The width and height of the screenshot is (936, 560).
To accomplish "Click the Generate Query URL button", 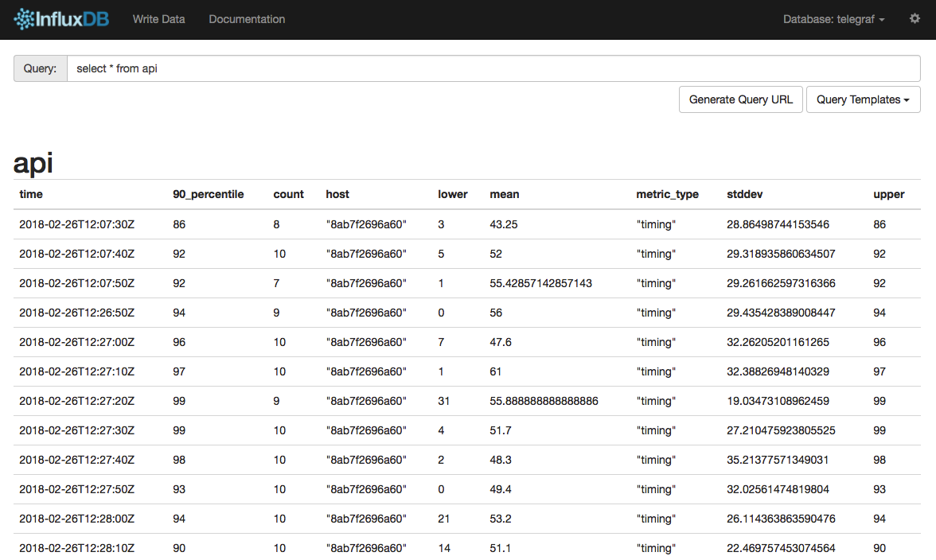I will coord(740,99).
